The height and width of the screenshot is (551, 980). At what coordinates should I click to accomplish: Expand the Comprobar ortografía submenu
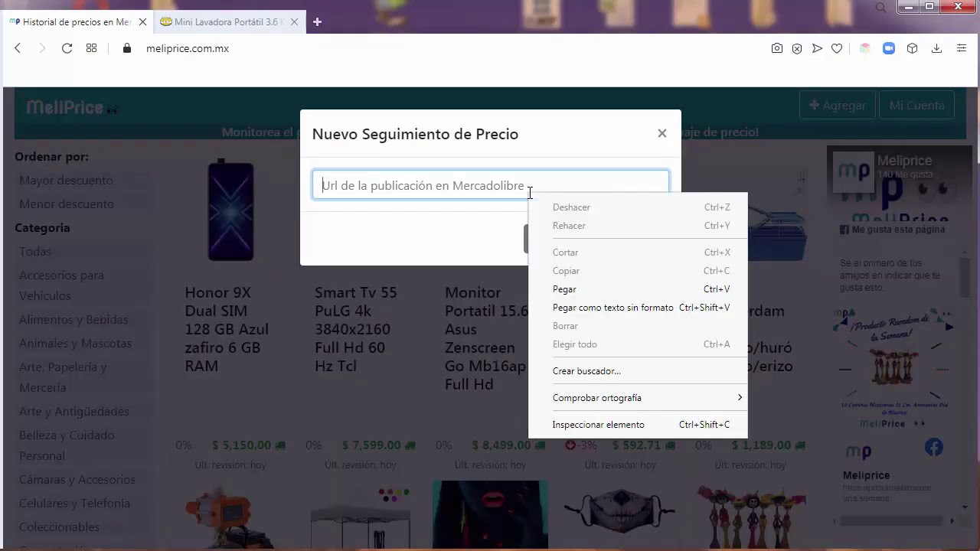pyautogui.click(x=638, y=398)
